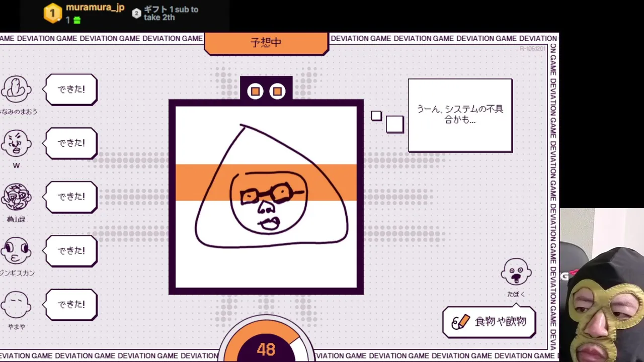Screen dimensions: 644x362
Task: Click the left orange square above canvas
Action: (255, 91)
